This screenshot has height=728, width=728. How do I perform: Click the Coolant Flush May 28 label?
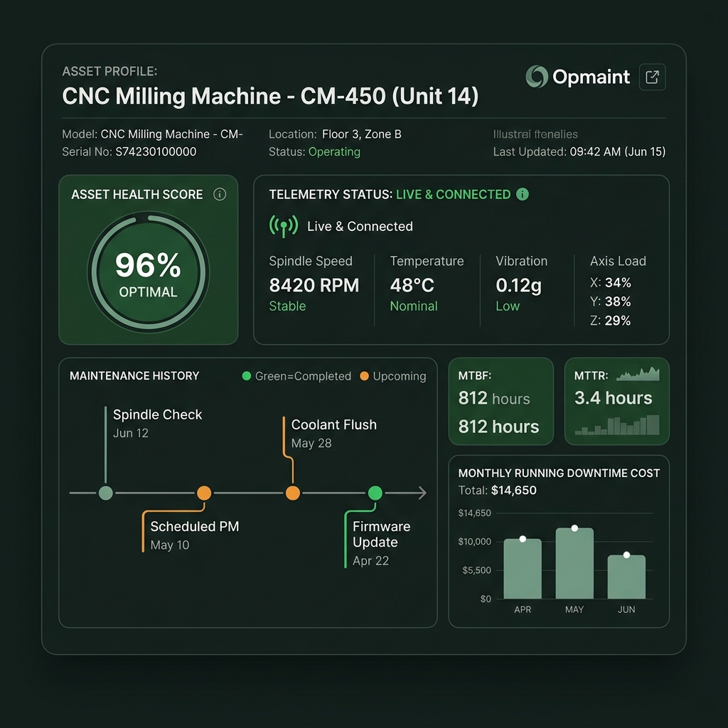(334, 433)
